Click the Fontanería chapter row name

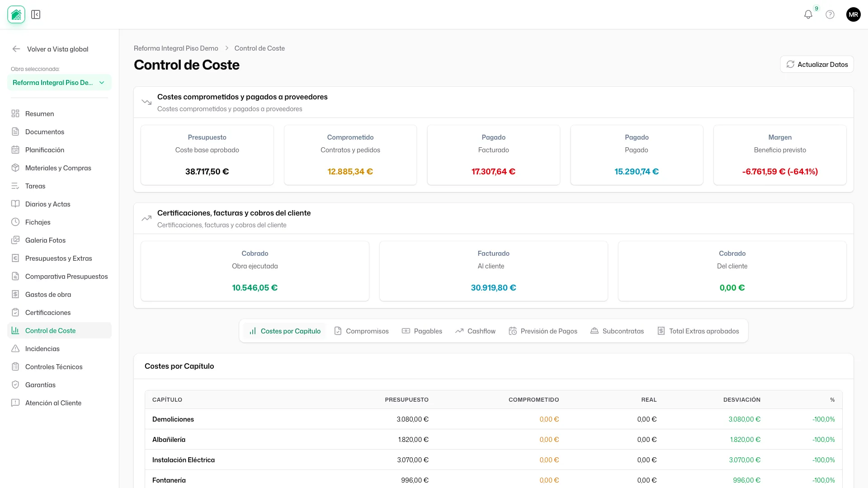tap(169, 480)
